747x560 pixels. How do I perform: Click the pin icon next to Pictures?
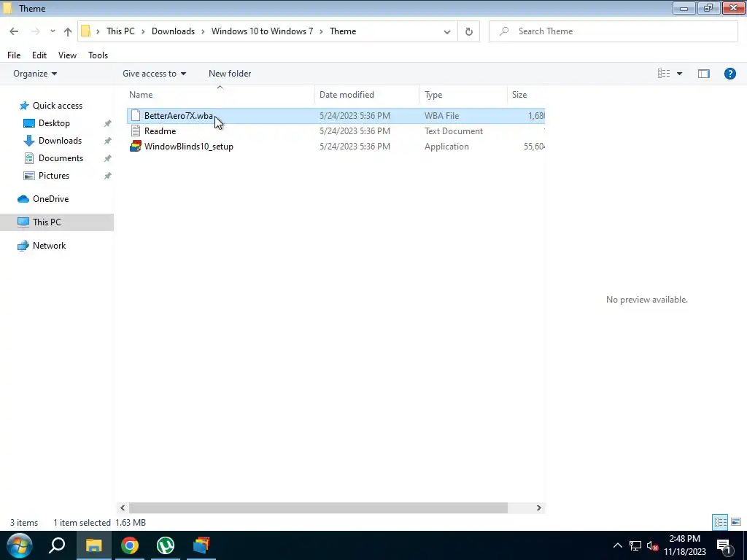tap(108, 176)
